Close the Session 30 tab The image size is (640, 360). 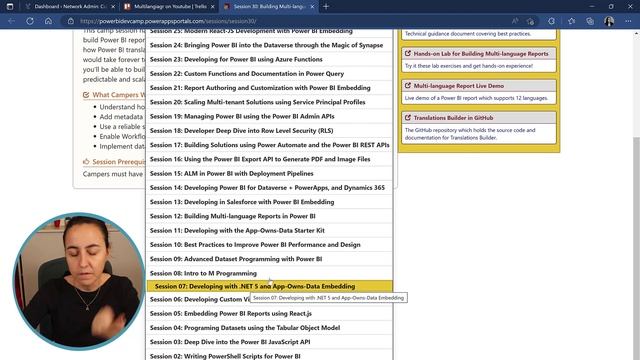pos(312,7)
